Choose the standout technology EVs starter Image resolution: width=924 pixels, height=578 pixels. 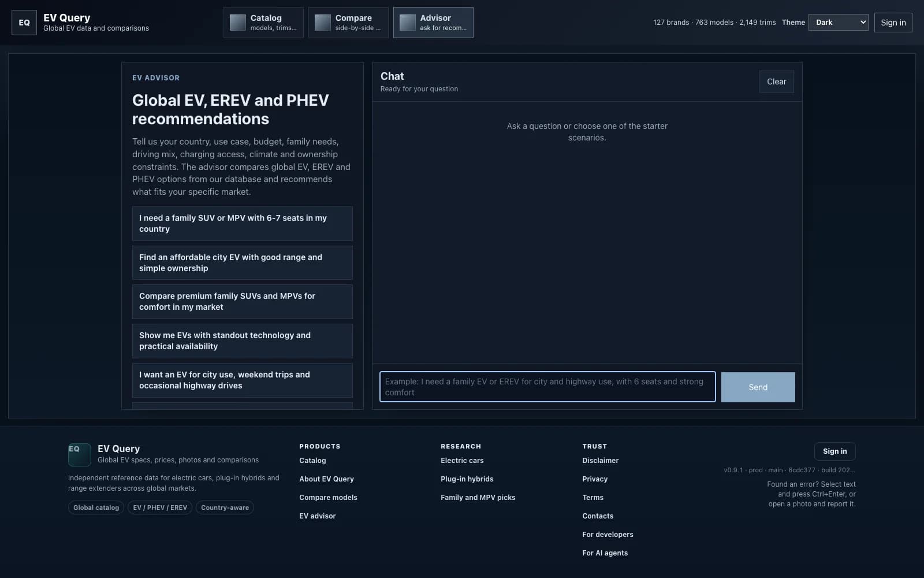pos(243,341)
